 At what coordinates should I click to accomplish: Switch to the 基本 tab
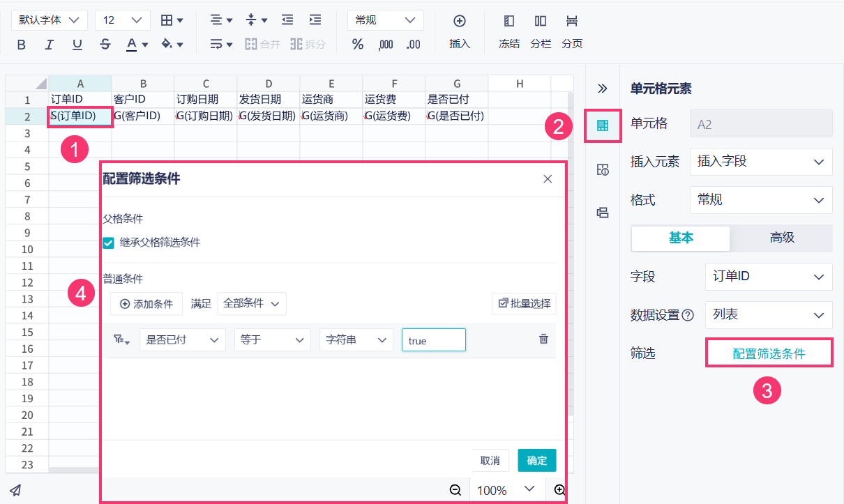(x=681, y=238)
